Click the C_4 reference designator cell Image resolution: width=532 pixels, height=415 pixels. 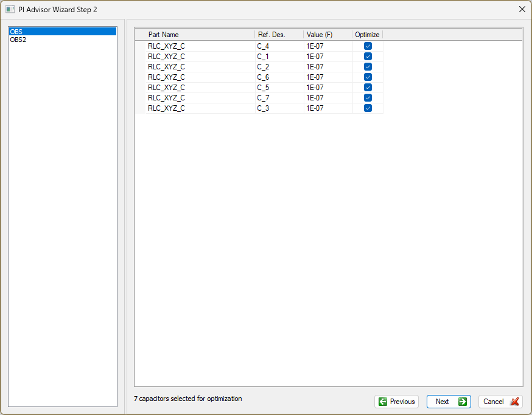[279, 46]
